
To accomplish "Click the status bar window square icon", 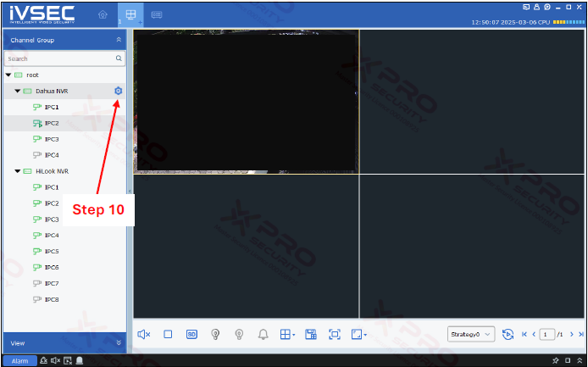I will [x=568, y=360].
